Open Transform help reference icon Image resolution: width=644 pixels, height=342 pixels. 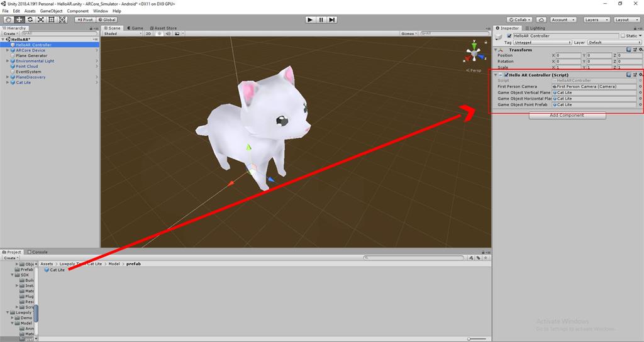(x=628, y=50)
